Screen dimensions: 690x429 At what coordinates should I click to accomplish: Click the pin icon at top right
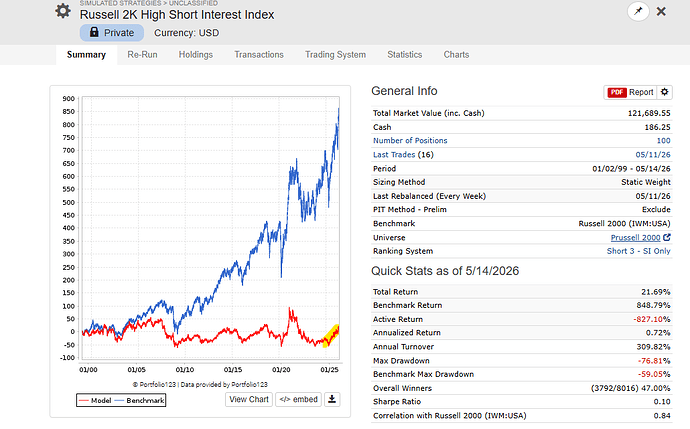tap(638, 11)
